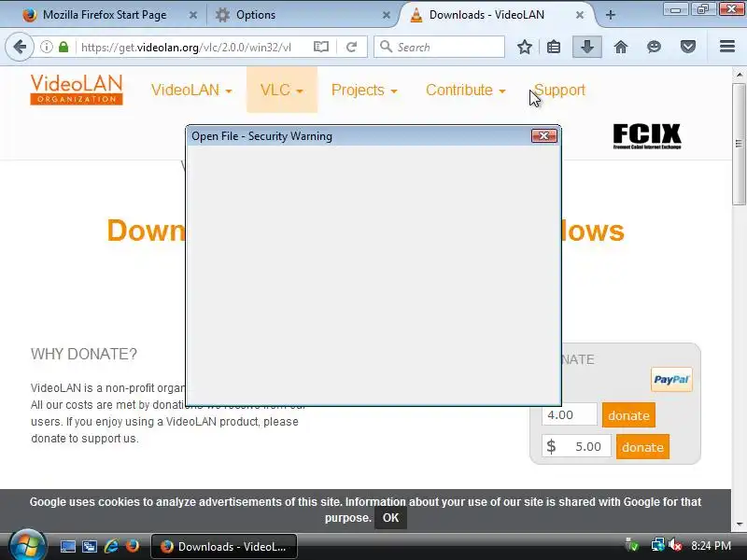The height and width of the screenshot is (560, 747).
Task: Click the 8:24 PM taskbar clock
Action: [x=712, y=546]
